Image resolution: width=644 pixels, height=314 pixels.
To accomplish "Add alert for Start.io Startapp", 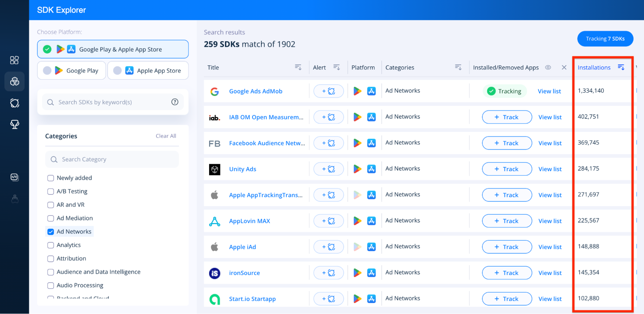I will tap(329, 299).
